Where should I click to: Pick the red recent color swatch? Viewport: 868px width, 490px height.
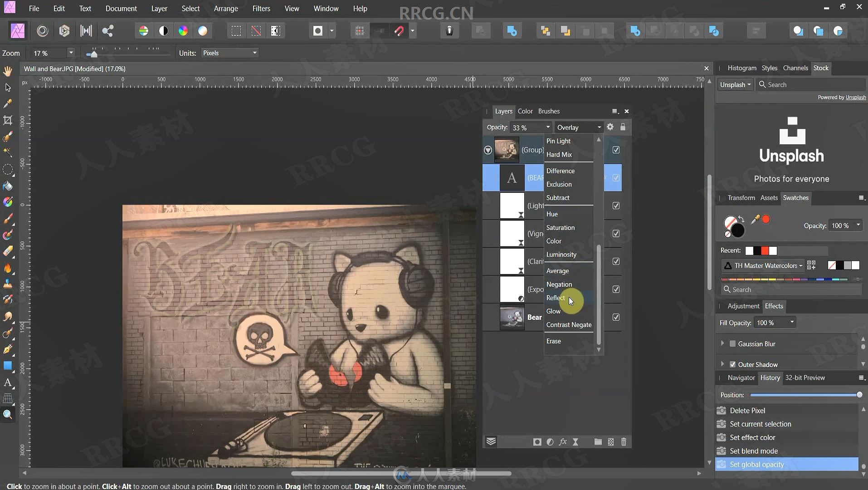click(765, 251)
